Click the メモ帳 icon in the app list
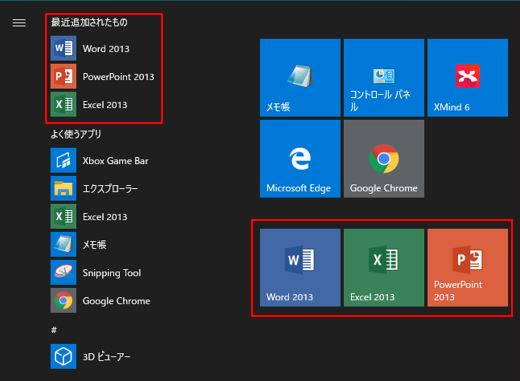Viewport: 520px width, 381px height. [x=63, y=244]
